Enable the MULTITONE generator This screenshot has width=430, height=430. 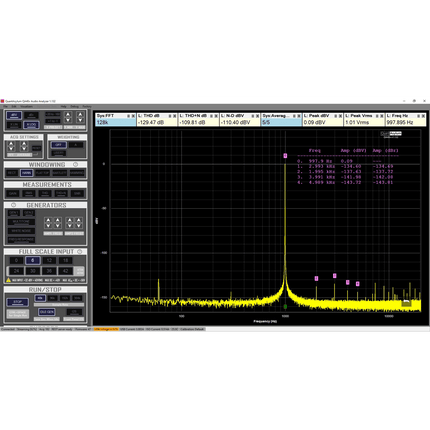pyautogui.click(x=21, y=222)
